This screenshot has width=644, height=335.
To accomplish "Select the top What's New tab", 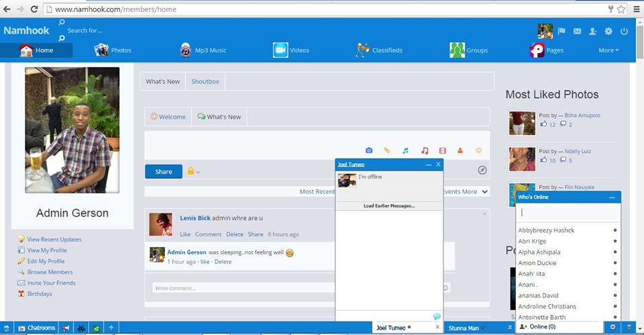I will coord(162,81).
